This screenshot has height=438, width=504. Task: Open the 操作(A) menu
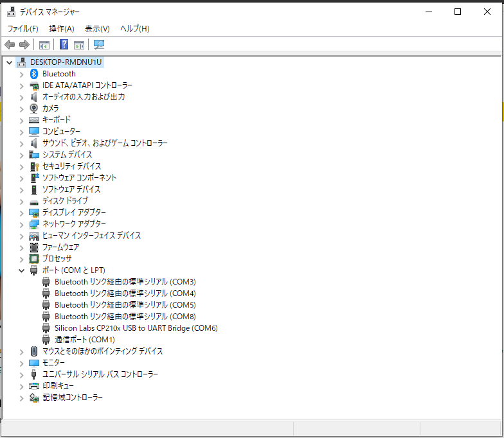62,29
